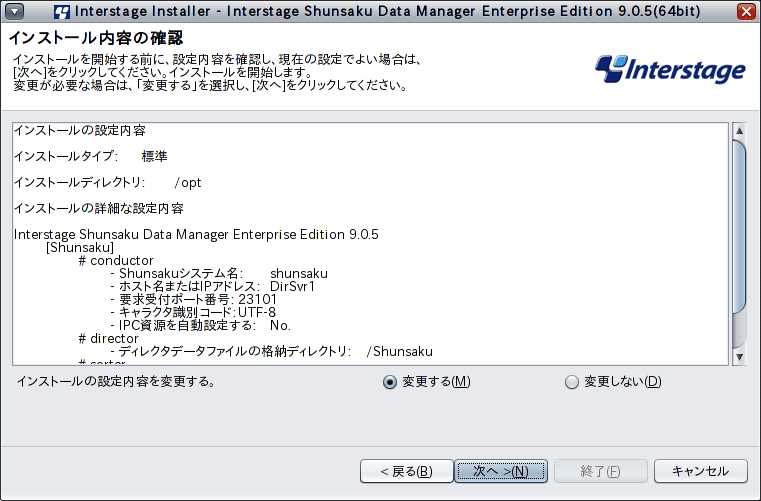
Task: Click the vertical scrollbar thumb
Action: pos(739,227)
